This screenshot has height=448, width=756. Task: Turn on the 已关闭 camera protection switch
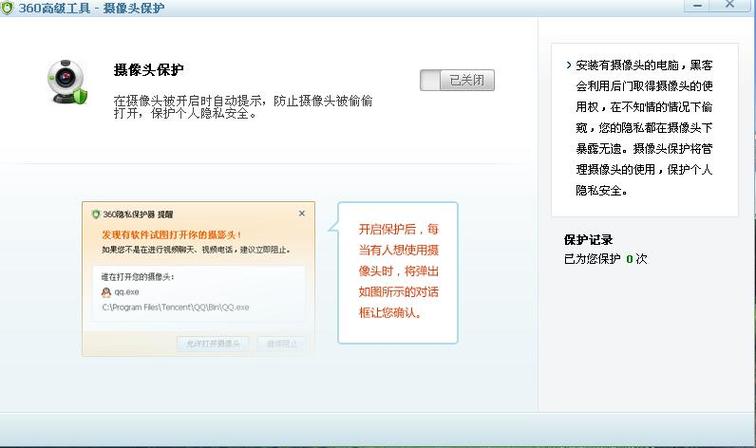(x=457, y=80)
